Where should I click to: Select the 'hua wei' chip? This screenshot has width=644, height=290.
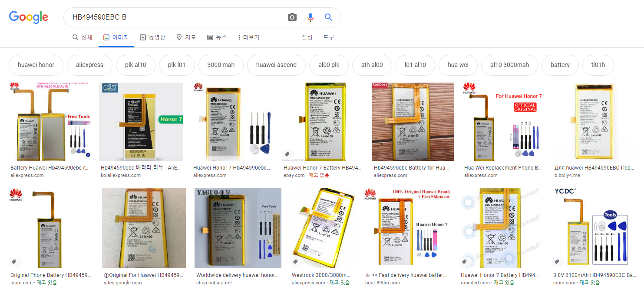[458, 65]
